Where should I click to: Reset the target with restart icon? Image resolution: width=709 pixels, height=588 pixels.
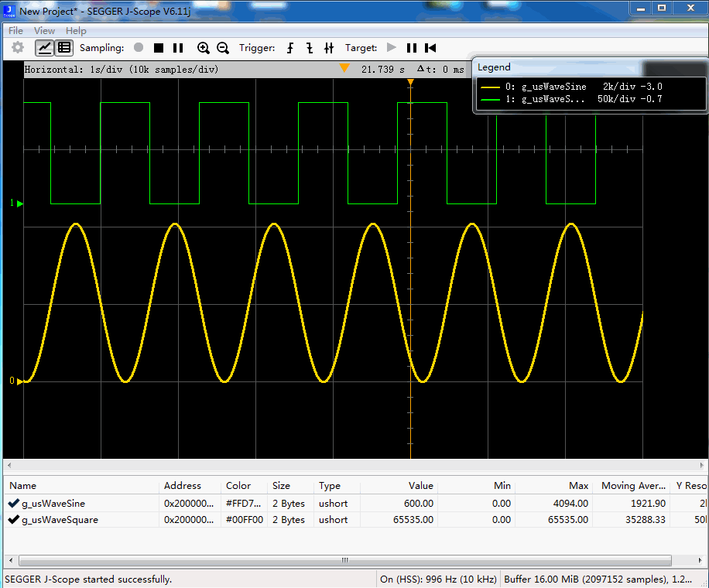click(430, 48)
